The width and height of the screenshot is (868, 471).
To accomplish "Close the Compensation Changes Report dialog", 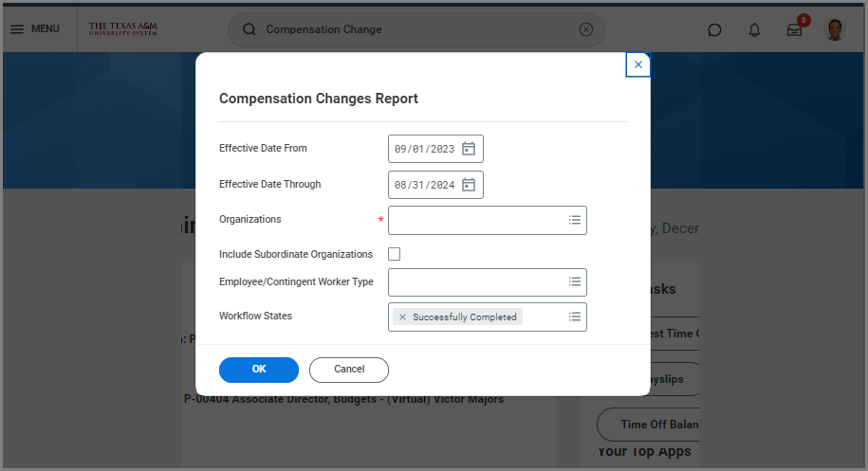I will (x=638, y=64).
